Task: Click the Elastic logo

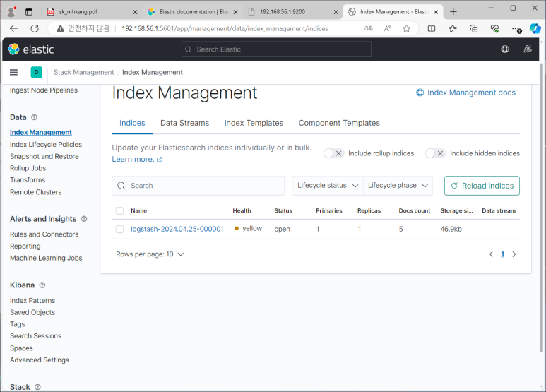Action: (x=30, y=49)
